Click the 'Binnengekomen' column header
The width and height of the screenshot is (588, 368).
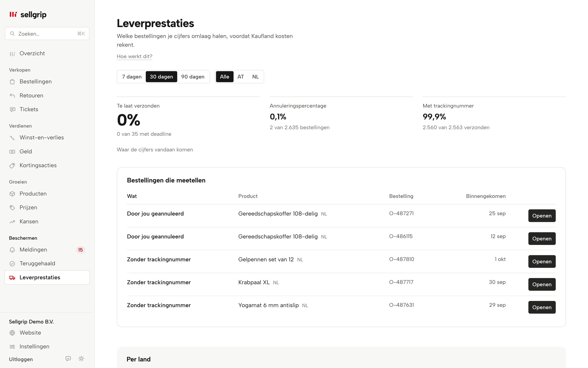tap(485, 196)
